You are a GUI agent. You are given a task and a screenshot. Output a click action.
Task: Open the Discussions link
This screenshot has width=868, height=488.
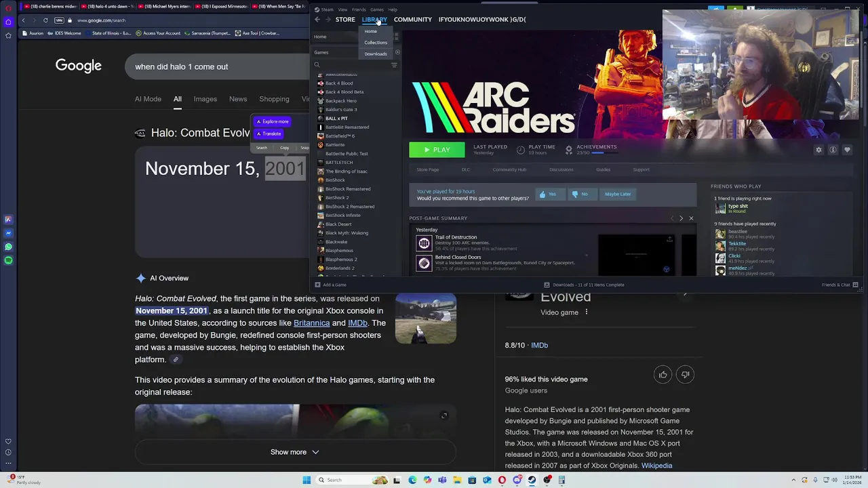click(561, 169)
